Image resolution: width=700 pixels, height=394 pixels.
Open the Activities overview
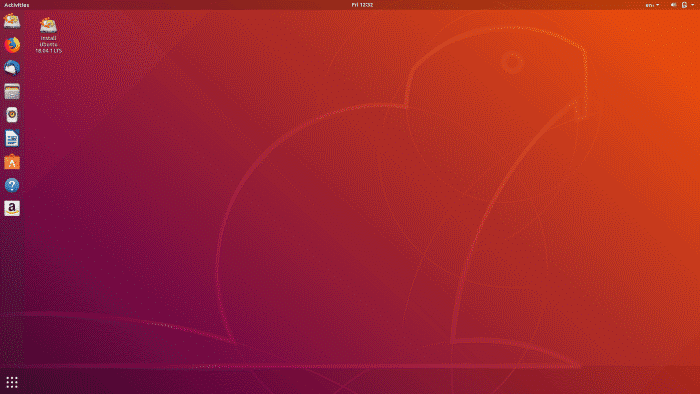tap(17, 5)
